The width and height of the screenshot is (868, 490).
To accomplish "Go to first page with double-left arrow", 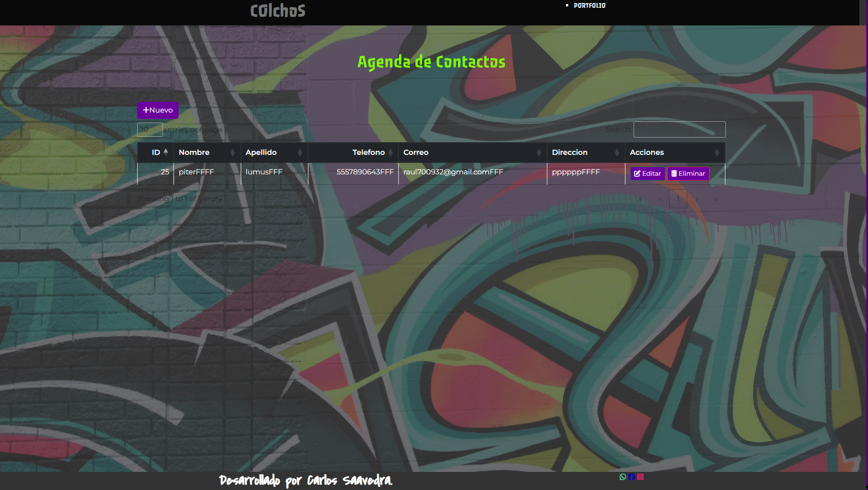I will point(640,199).
